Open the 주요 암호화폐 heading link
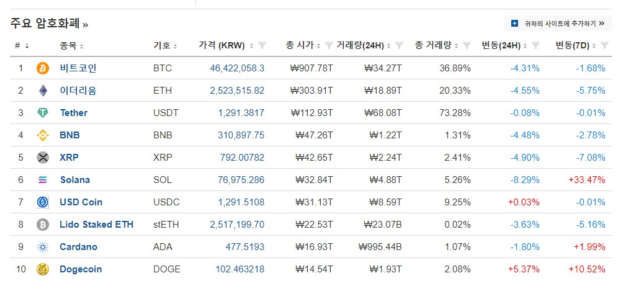This screenshot has width=644, height=286. coord(49,24)
